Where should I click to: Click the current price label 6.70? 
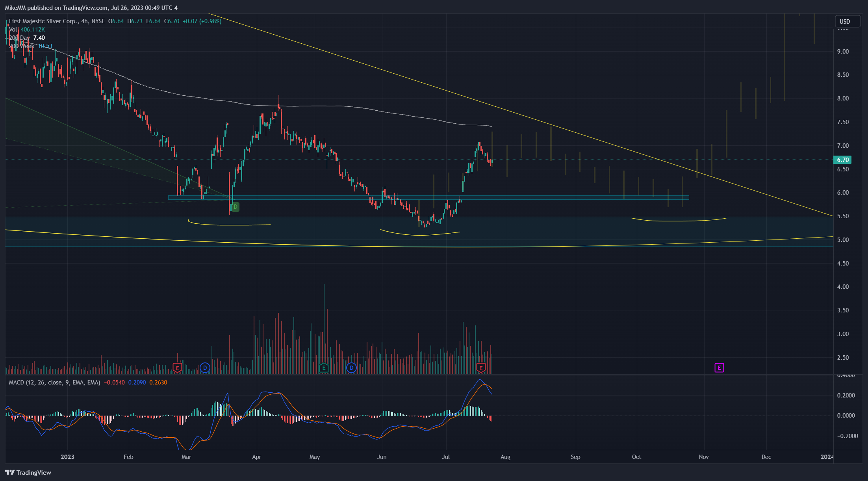[842, 160]
